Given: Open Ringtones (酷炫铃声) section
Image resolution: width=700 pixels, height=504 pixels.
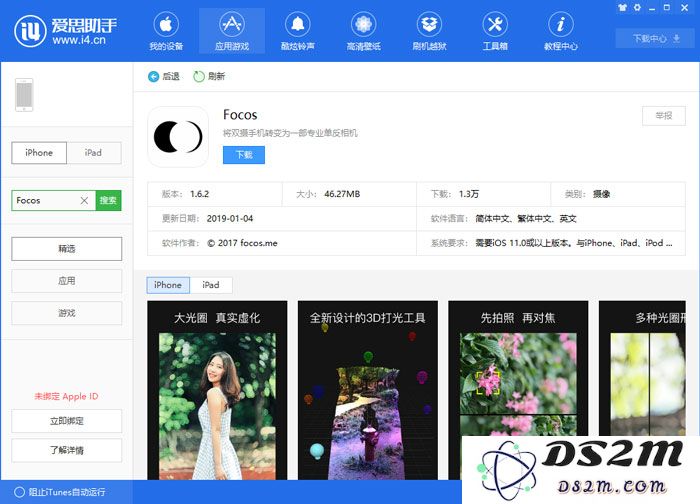Looking at the screenshot, I should [x=297, y=31].
